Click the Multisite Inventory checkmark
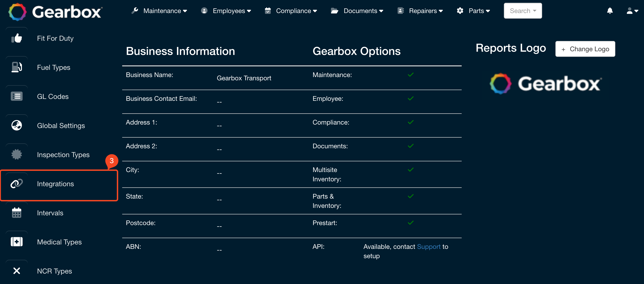The width and height of the screenshot is (644, 284). (x=411, y=170)
